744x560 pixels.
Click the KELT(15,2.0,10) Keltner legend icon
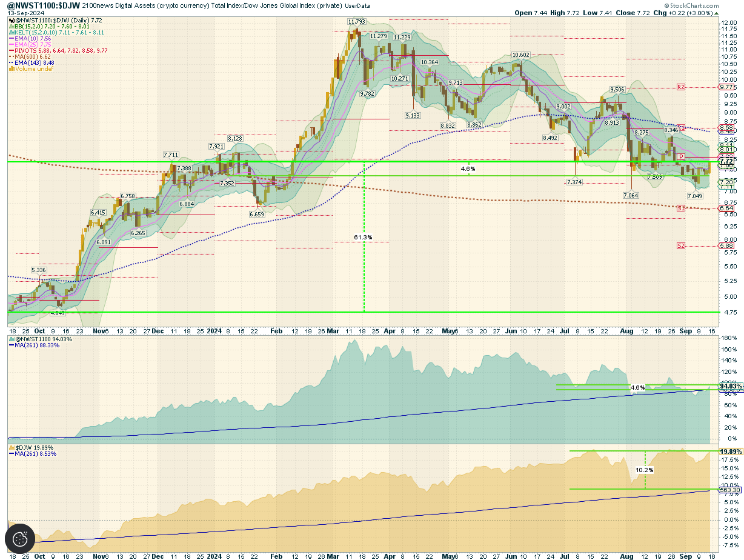(11, 33)
